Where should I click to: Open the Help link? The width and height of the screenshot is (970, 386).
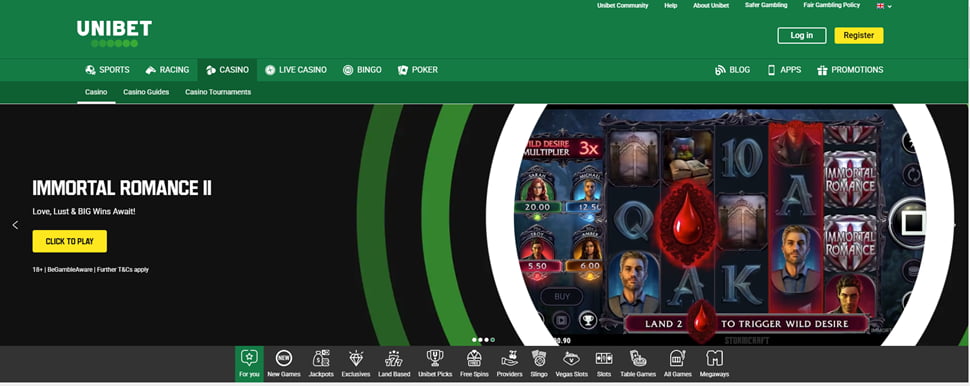(671, 6)
